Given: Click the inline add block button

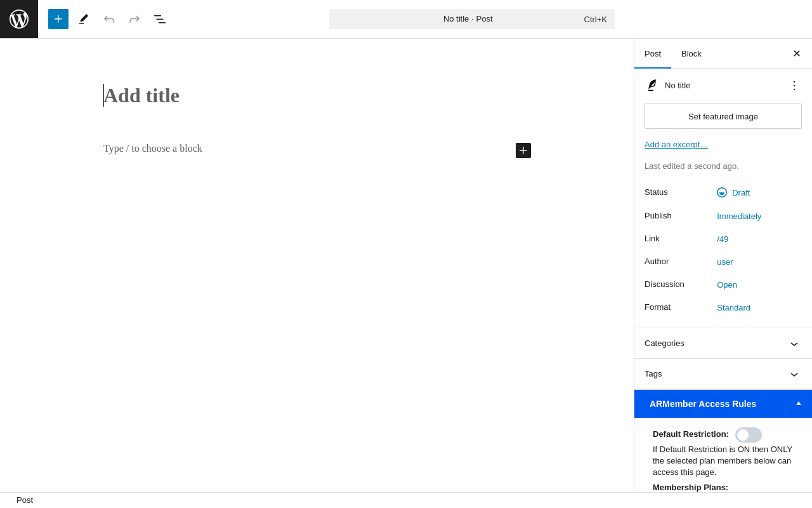Looking at the screenshot, I should coord(523,150).
